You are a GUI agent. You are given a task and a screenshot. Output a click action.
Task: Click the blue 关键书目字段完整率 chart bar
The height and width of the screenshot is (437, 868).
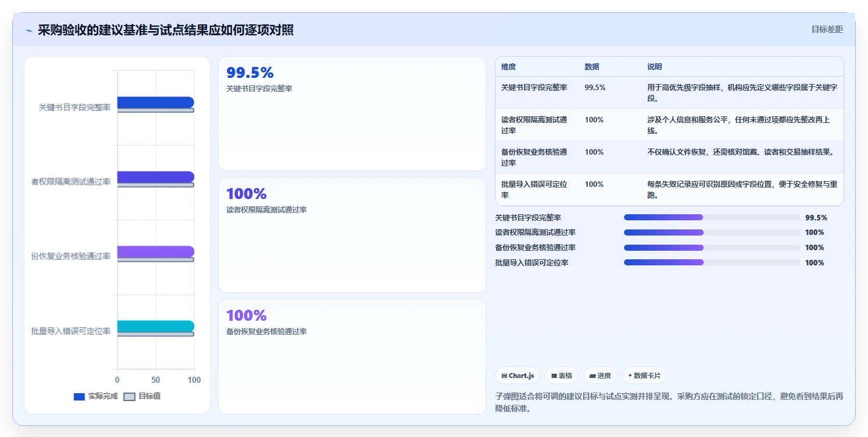coord(155,102)
